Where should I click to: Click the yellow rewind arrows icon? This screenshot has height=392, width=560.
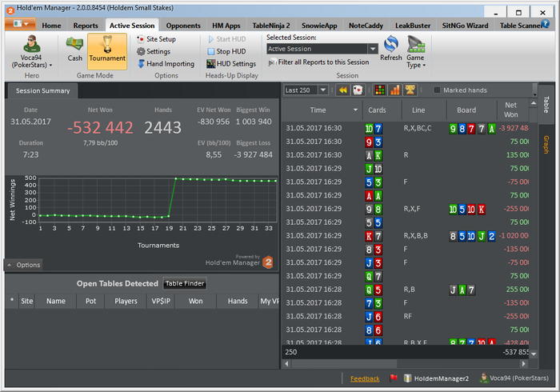click(342, 90)
